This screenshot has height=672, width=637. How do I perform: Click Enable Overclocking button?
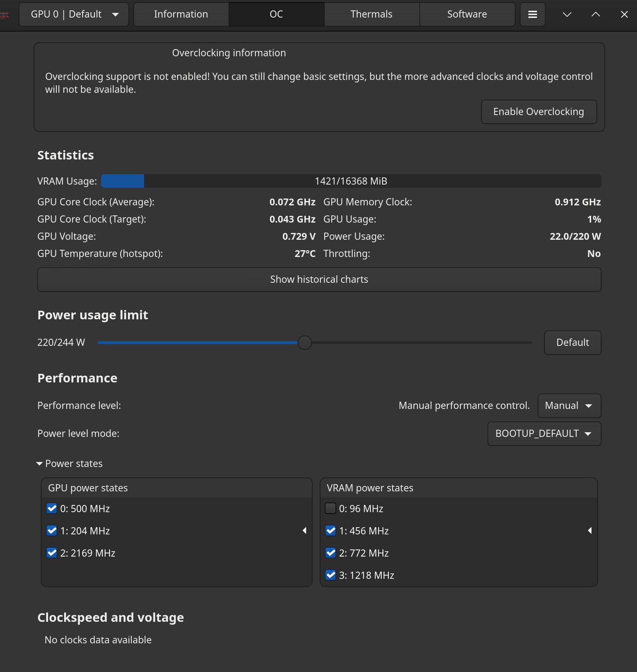(539, 112)
